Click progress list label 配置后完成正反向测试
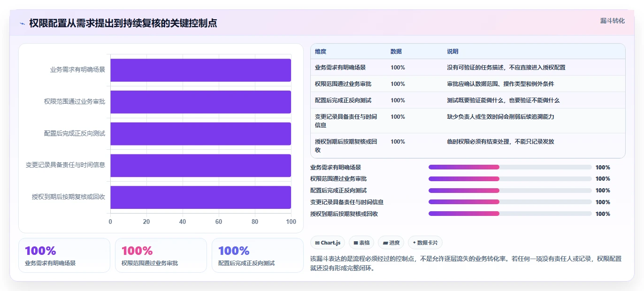The image size is (644, 291). coord(338,191)
